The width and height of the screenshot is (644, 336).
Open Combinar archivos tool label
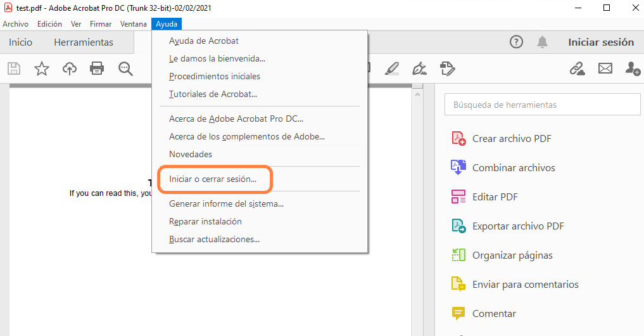(514, 167)
